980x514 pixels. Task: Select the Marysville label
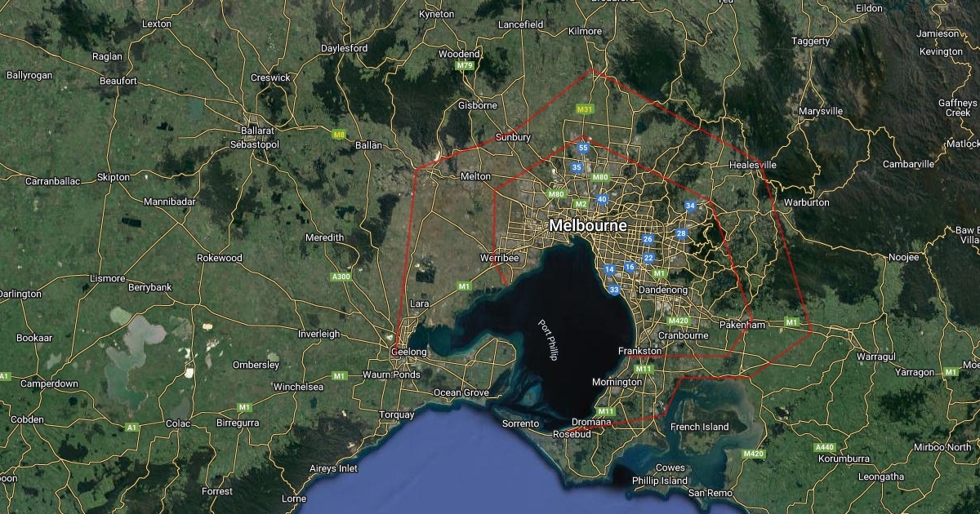[821, 111]
